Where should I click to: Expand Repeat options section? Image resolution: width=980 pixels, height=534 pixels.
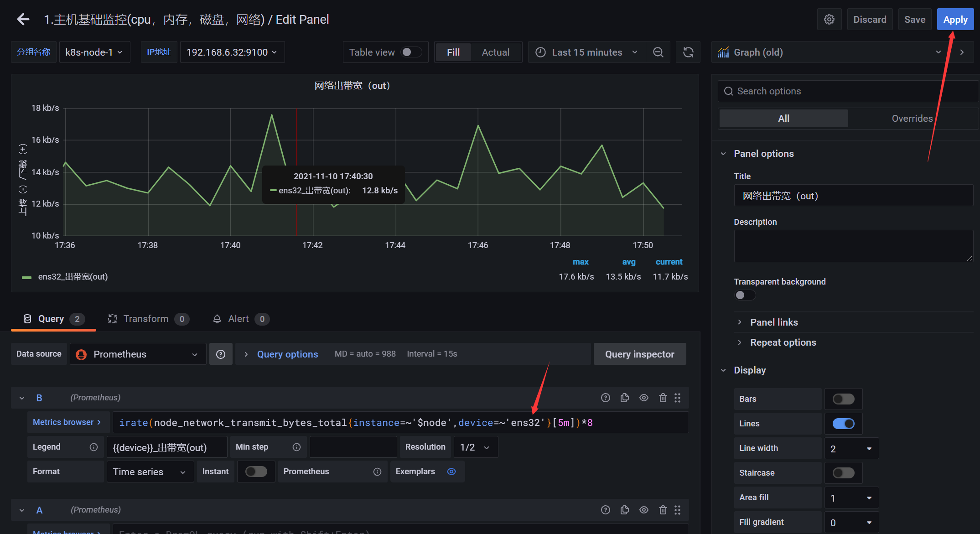coord(783,342)
